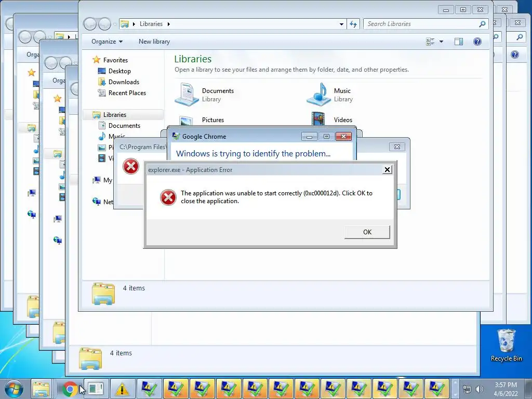The height and width of the screenshot is (399, 532).
Task: Select the Pictures library
Action: click(212, 120)
